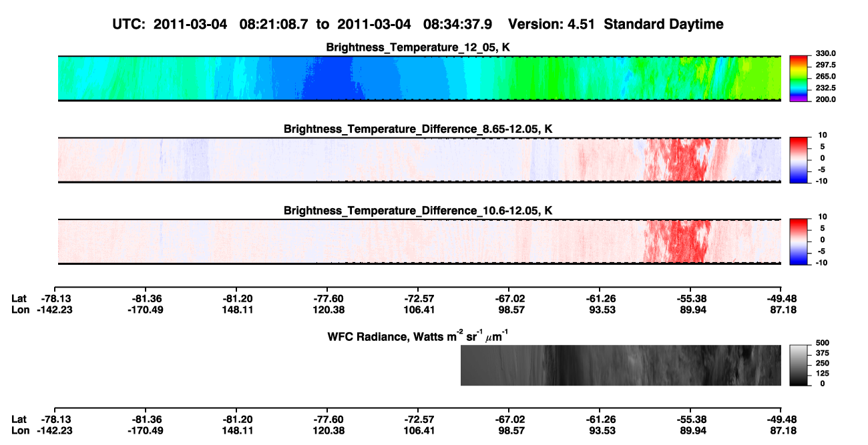Click upper axis longitude value 120.38
The width and height of the screenshot is (868, 445).
point(327,310)
